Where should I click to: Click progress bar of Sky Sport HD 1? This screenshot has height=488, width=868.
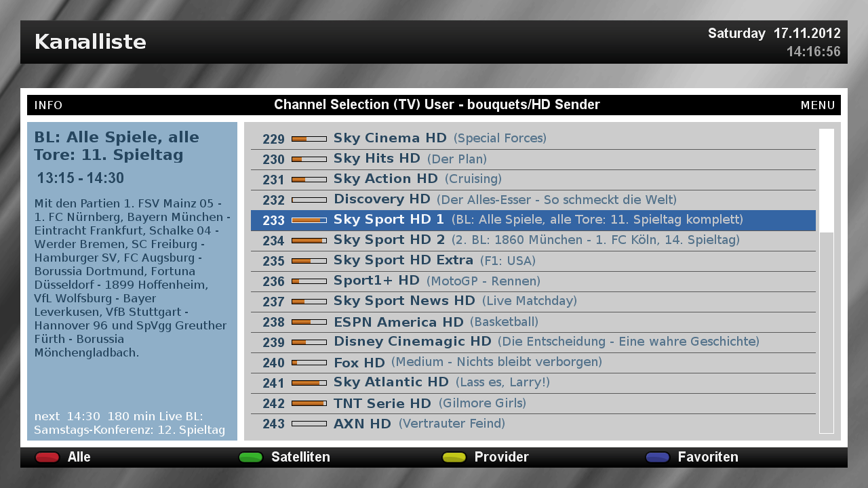click(x=309, y=220)
